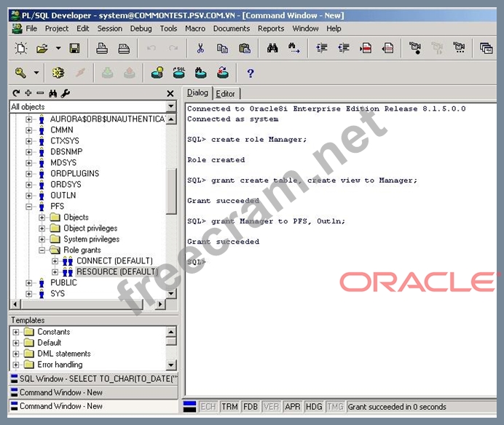Switch to the Dialog tab

tap(197, 93)
